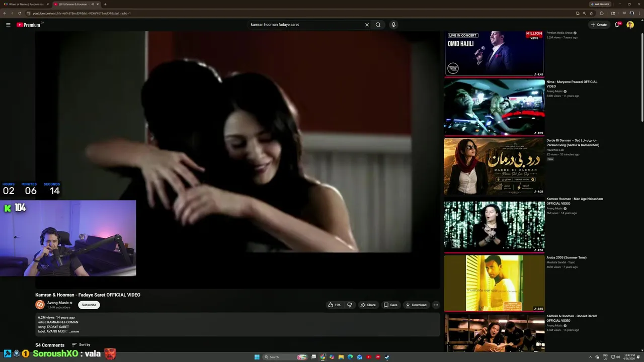Click the 54 Comments heading
644x362 pixels.
50,345
